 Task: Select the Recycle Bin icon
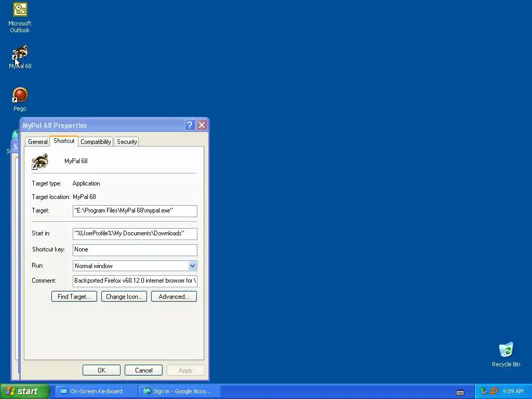pos(506,354)
